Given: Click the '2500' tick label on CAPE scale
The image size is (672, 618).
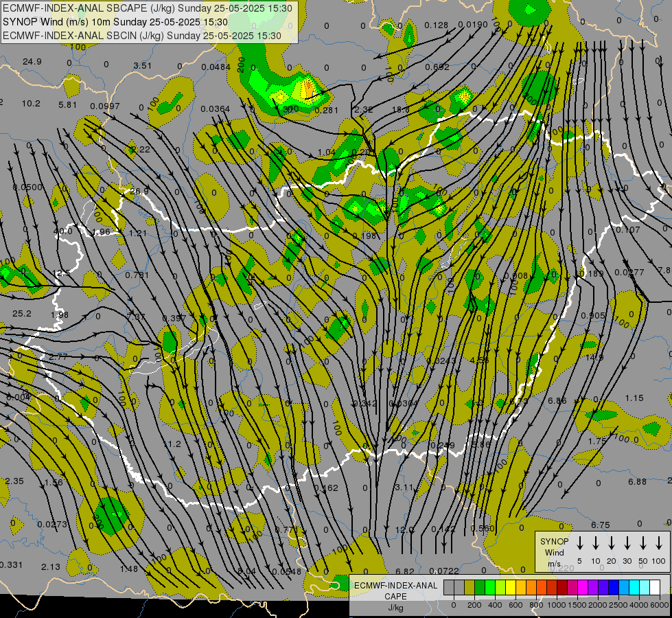Looking at the screenshot, I should pyautogui.click(x=618, y=605).
